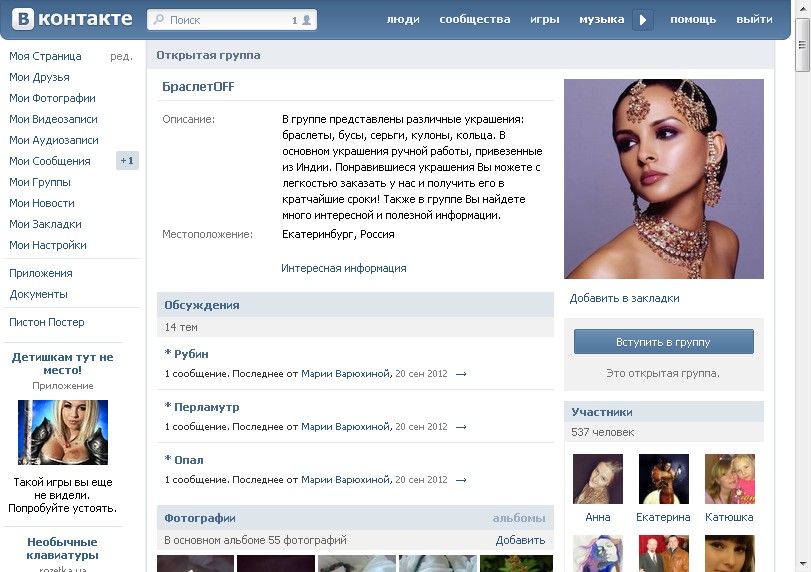Click the people counter icon in search box
This screenshot has height=572, width=811.
307,20
